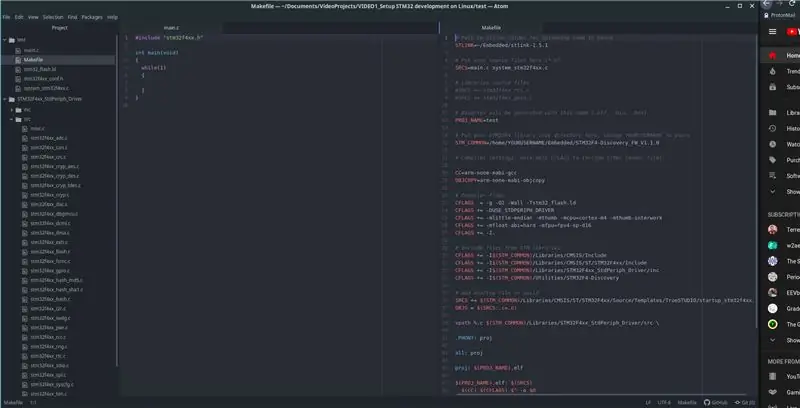Screen dimensions: 800x408
Task: Open the Git panel from status bar
Action: click(744, 402)
